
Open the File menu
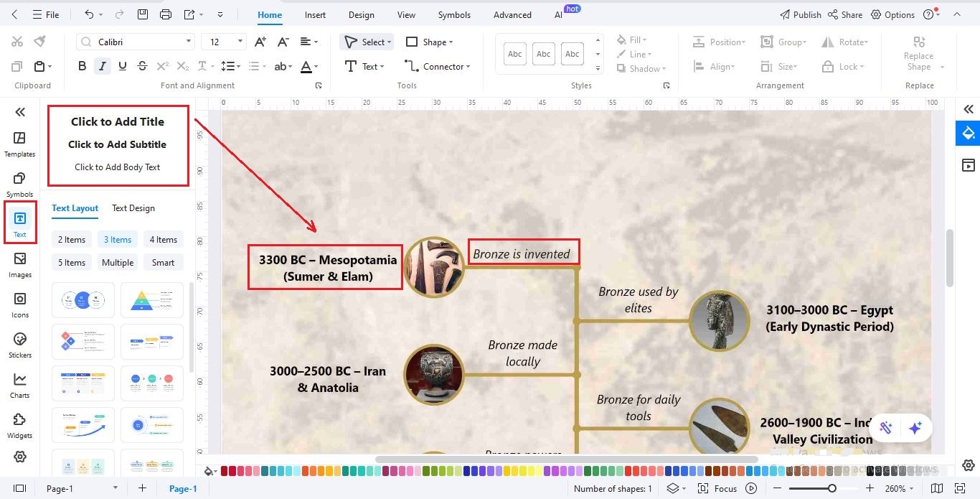pyautogui.click(x=47, y=14)
